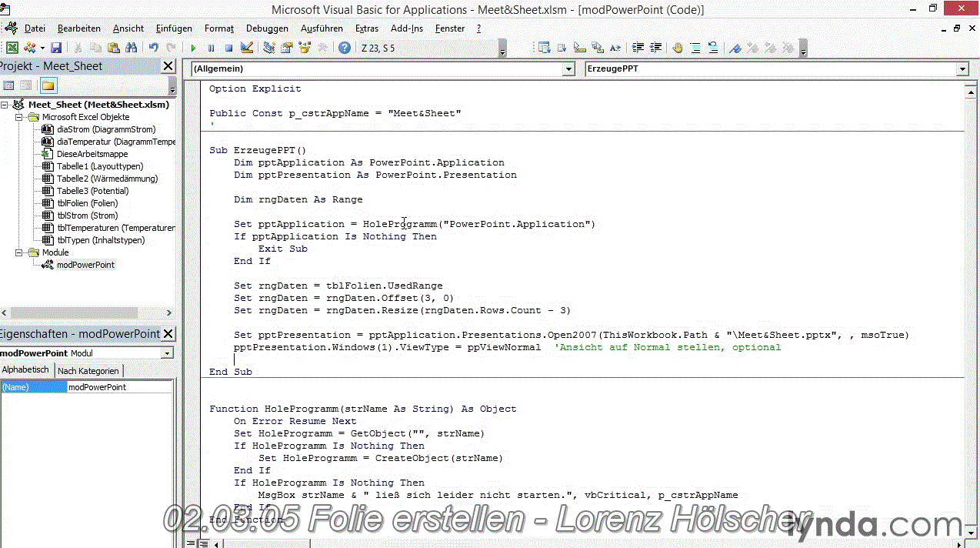Select Tabelle2 (Wärmedämmung) tree item
Image resolution: width=980 pixels, height=548 pixels.
(x=107, y=179)
